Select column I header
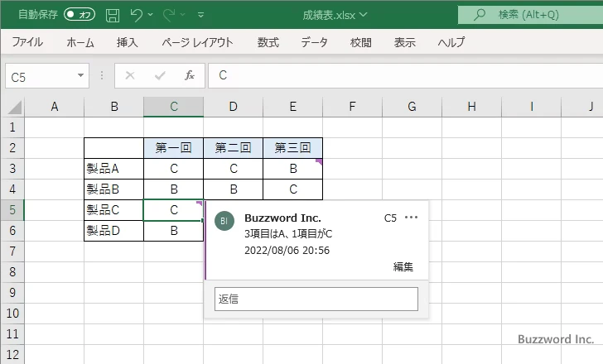 click(531, 107)
